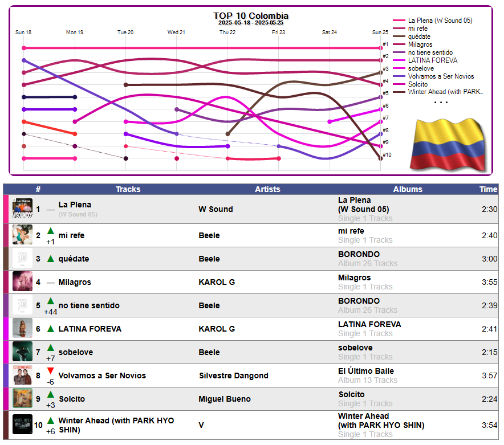Click +44 rank change value
Viewport: 504px width, 445px height.
click(51, 312)
